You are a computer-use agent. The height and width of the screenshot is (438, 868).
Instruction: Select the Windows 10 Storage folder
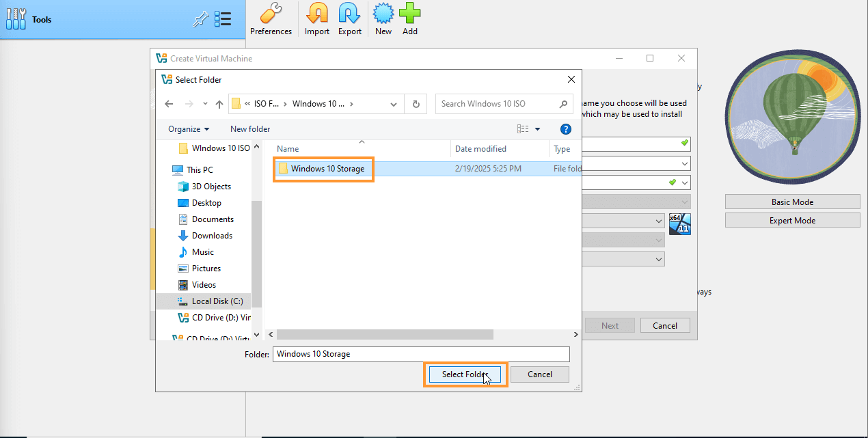click(327, 169)
